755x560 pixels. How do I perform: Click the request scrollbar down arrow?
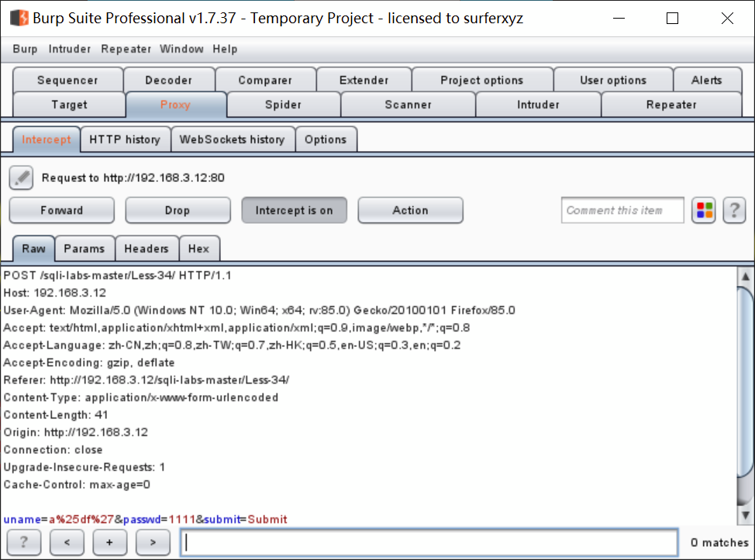coord(746,515)
